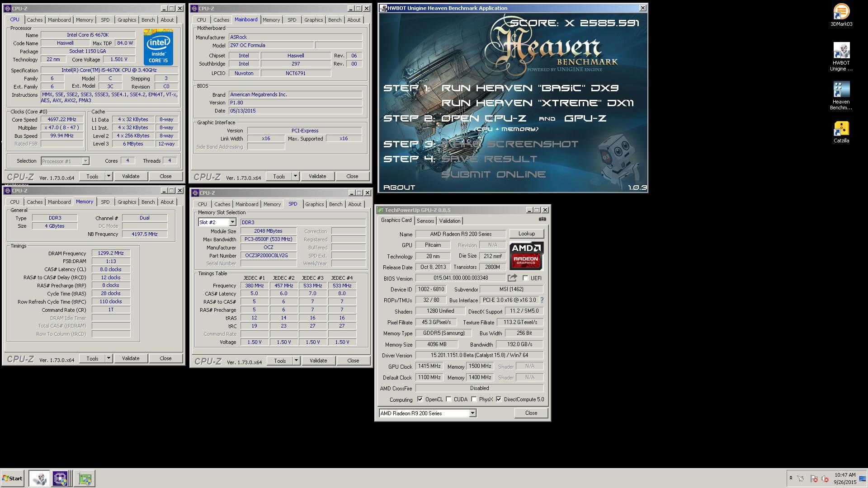The width and height of the screenshot is (868, 488).
Task: Click the GPU-Z BIOS export share icon
Action: pos(513,278)
